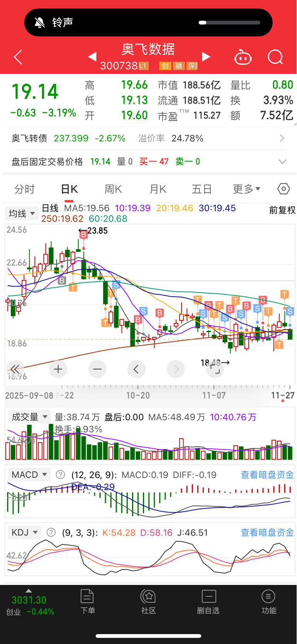Jump to earliest data double-left arrow
297x644 pixels.
[x=15, y=369]
